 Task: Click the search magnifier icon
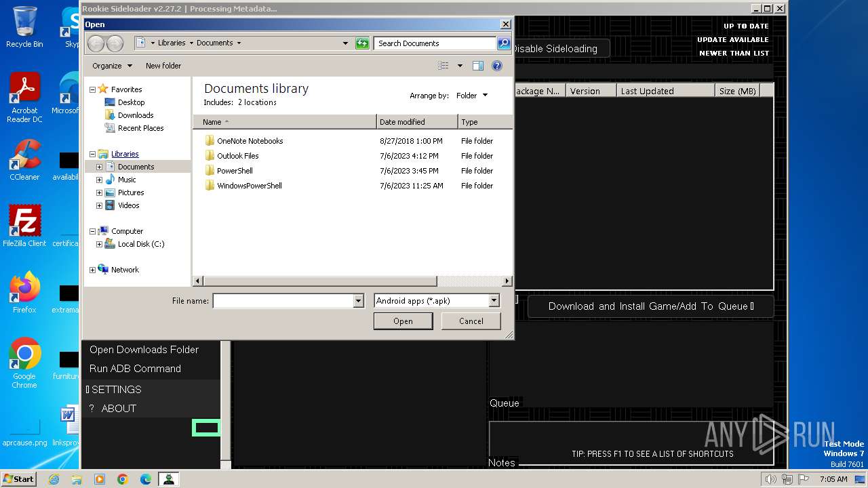click(x=503, y=43)
